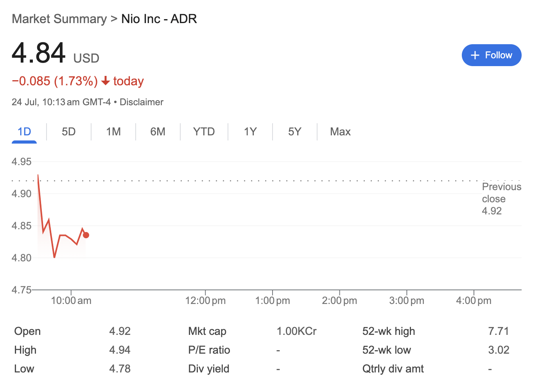Click the 4.90 y-axis label
Screen dimensions: 549x392
[22, 194]
